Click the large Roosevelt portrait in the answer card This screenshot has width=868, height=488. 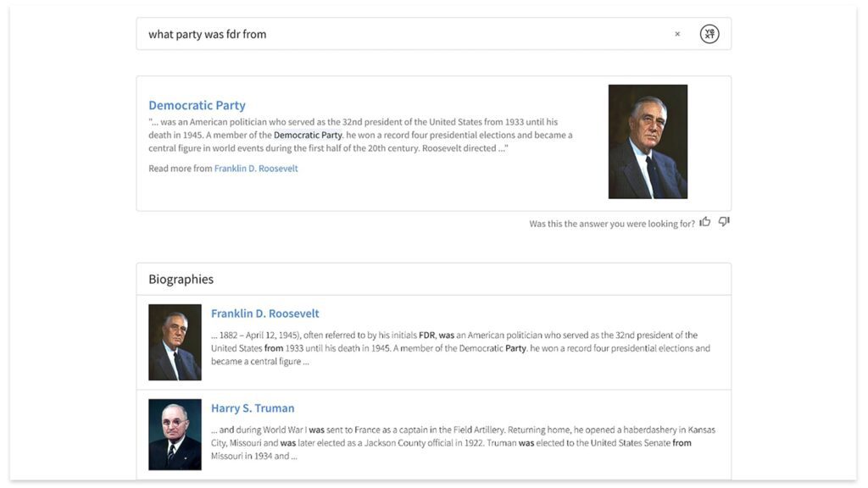pos(648,141)
